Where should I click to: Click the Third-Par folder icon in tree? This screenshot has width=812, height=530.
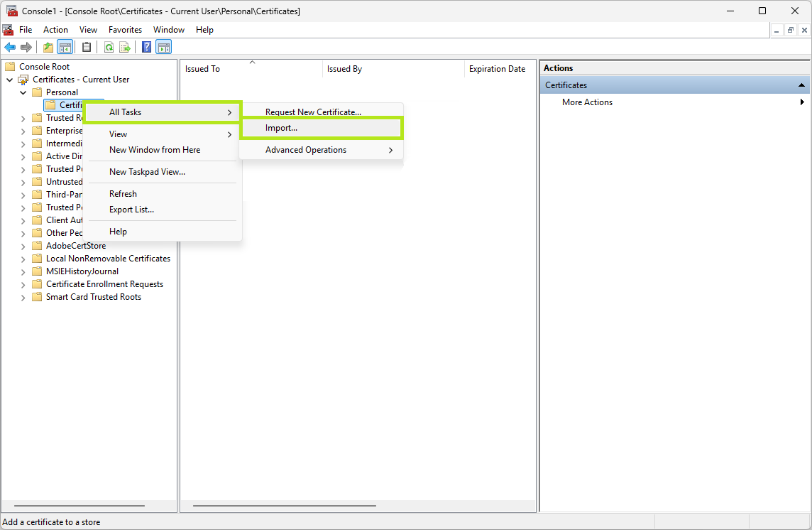pyautogui.click(x=37, y=195)
